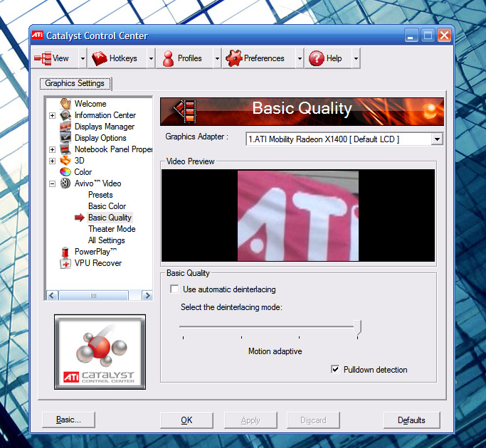Click the Discard button
The image size is (486, 448).
[313, 420]
